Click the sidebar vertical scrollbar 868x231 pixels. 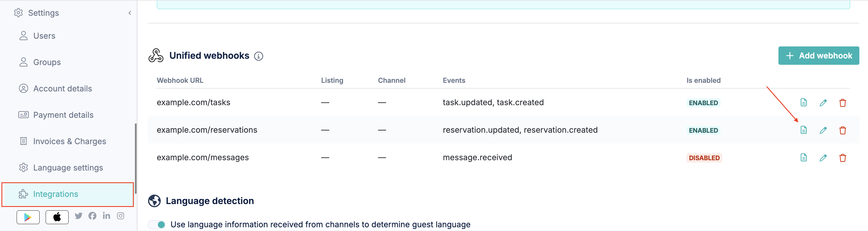tap(135, 159)
